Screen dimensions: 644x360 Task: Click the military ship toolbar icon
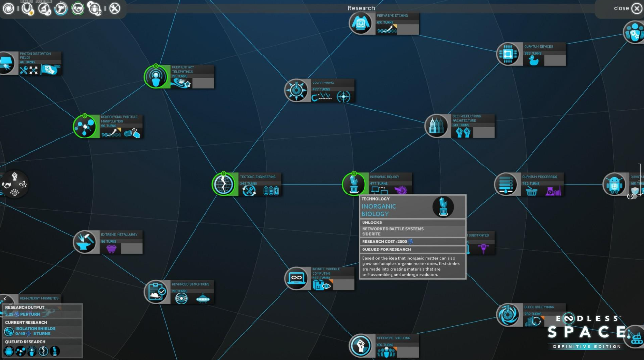tap(60, 8)
